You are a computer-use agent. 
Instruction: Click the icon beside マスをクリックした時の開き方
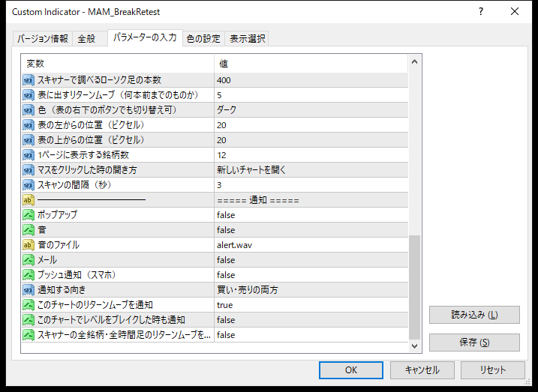coord(29,170)
